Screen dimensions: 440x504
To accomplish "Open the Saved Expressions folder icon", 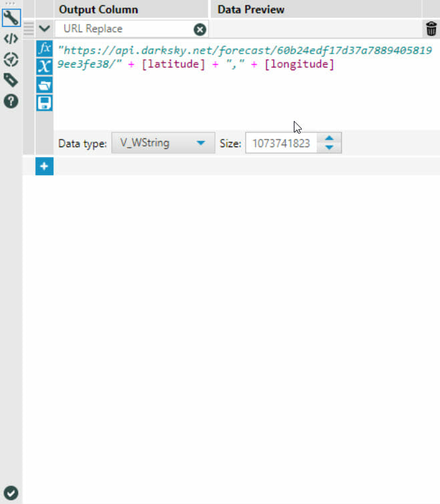I will [44, 85].
